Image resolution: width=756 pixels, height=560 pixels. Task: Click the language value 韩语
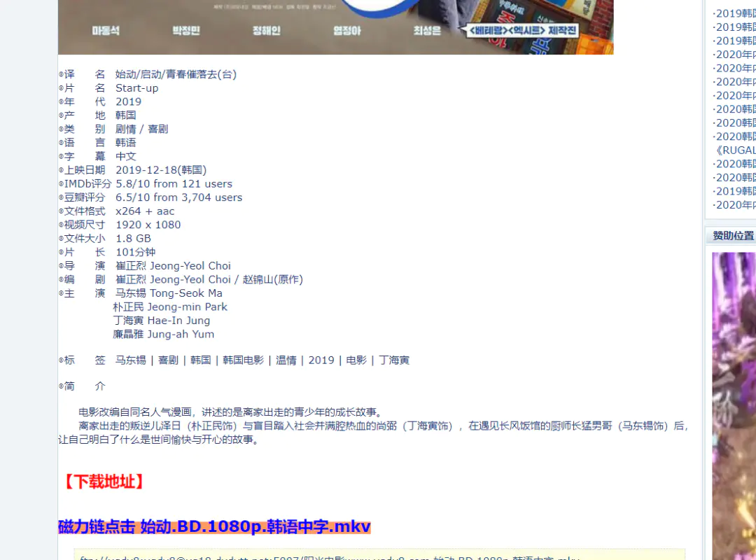coord(126,143)
